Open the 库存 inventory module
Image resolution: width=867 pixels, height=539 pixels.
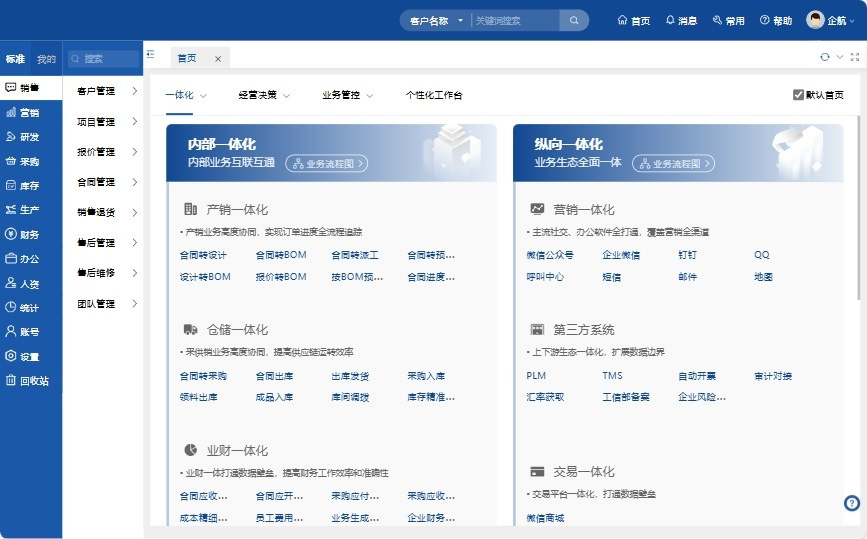[23, 185]
